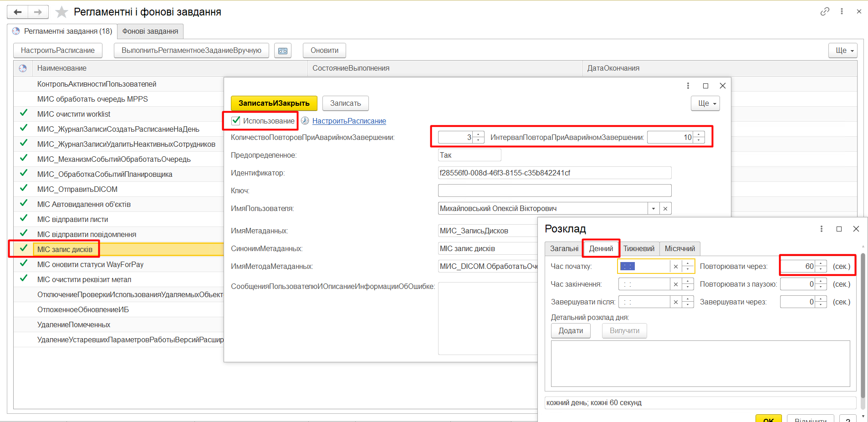Clear the ИмяПользователя field with X
Image resolution: width=868 pixels, height=422 pixels.
coord(665,209)
